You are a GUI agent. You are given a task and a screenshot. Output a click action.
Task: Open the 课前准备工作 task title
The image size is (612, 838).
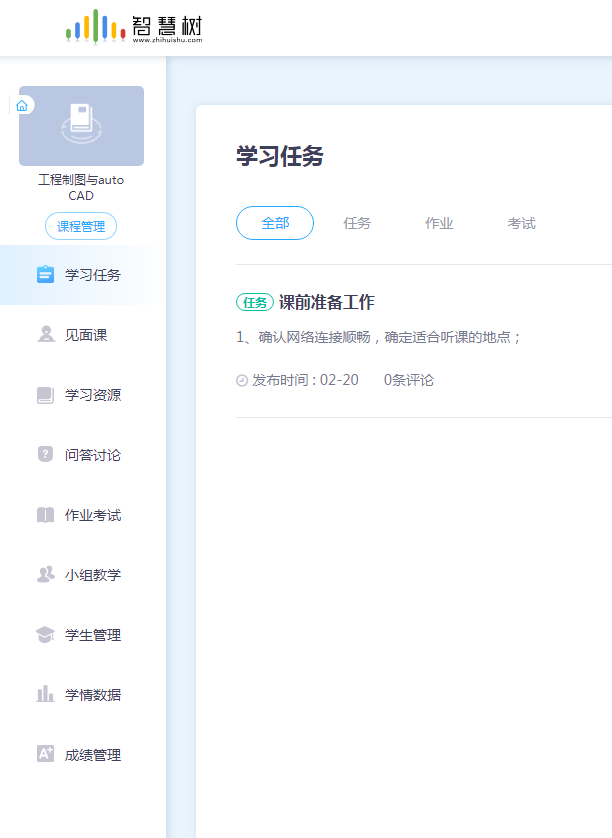[327, 302]
